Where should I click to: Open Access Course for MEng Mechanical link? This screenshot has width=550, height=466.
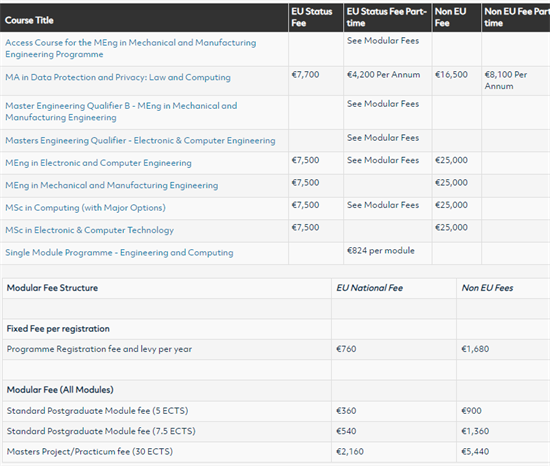[x=130, y=48]
